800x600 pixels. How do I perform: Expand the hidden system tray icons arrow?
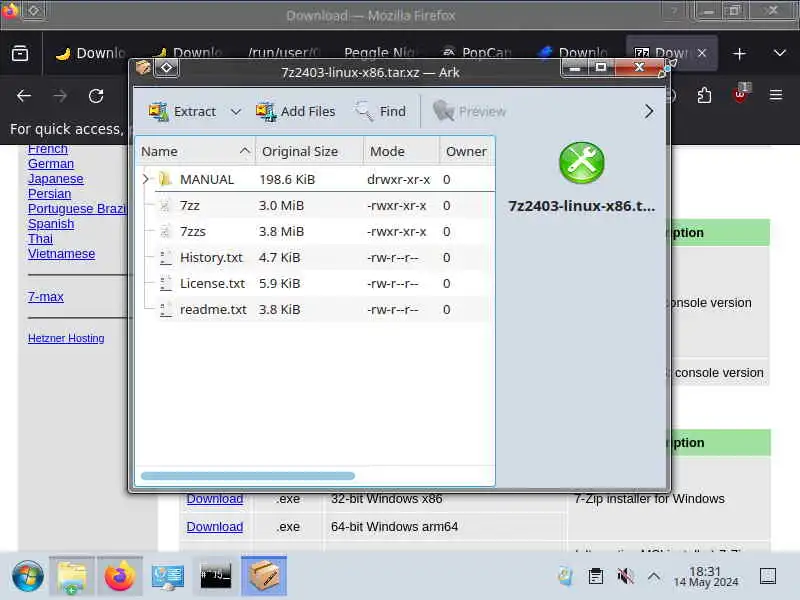pos(654,577)
